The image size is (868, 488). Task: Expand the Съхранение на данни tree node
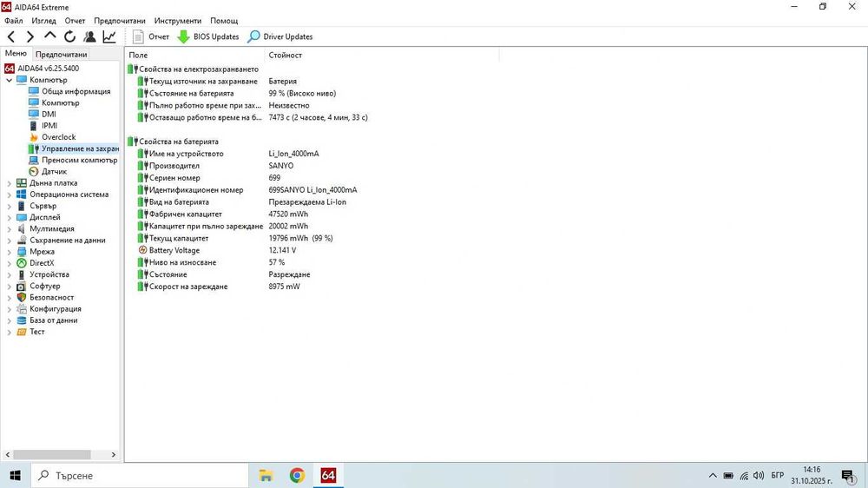pos(9,241)
